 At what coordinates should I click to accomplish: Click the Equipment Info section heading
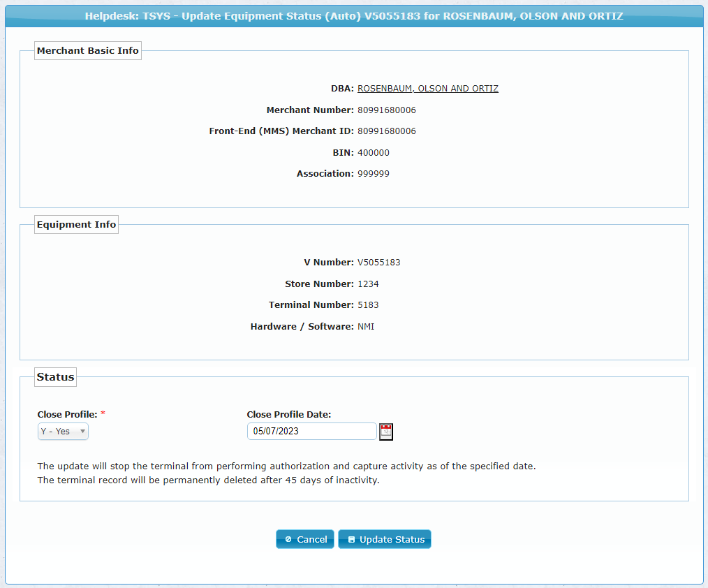coord(76,225)
